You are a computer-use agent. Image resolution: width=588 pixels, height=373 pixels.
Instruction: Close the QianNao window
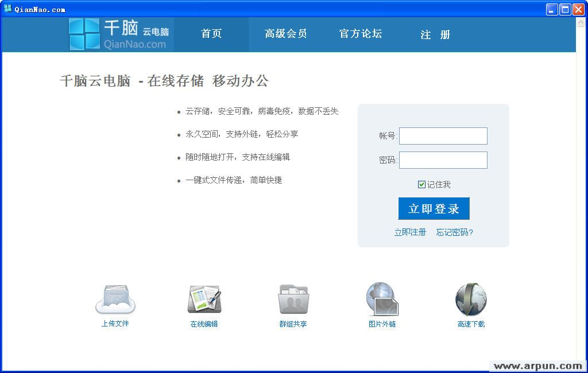tap(579, 9)
